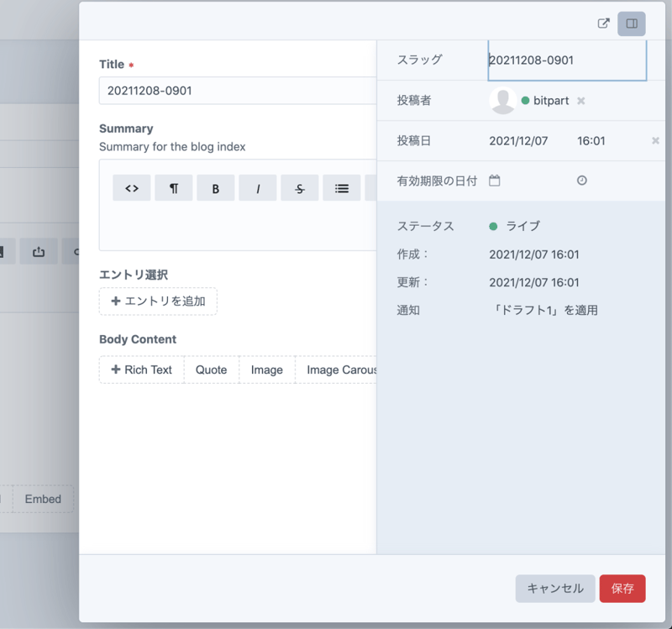Click the open in new window icon
672x629 pixels.
coord(603,24)
